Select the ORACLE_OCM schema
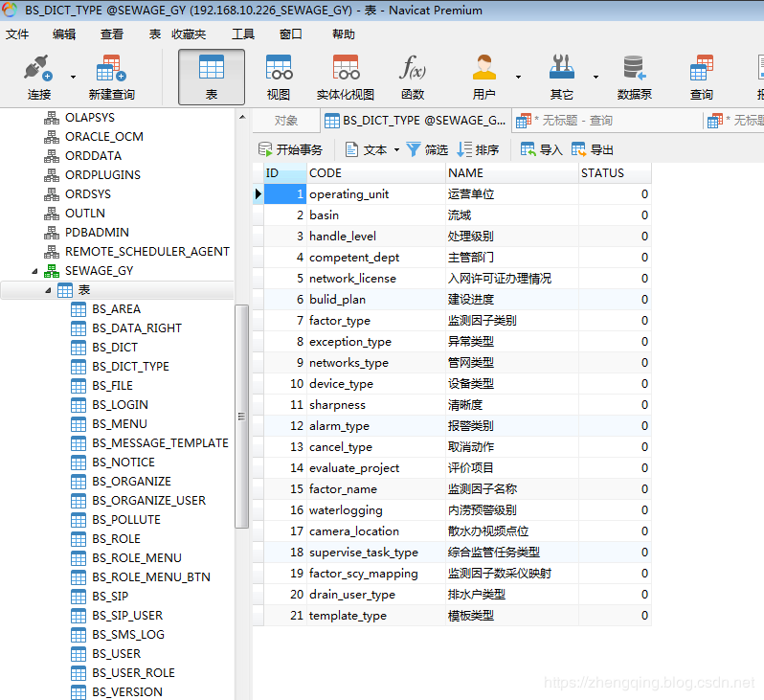This screenshot has width=764, height=700. [x=104, y=137]
